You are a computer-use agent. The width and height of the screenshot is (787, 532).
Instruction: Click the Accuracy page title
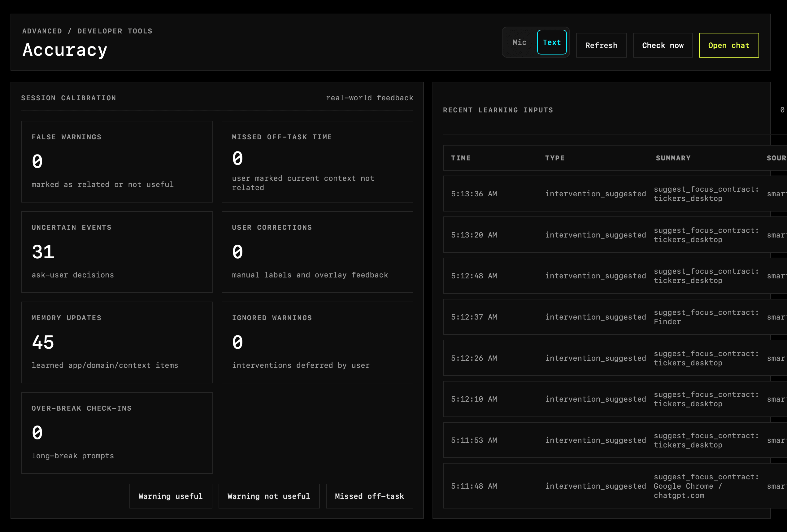coord(65,50)
